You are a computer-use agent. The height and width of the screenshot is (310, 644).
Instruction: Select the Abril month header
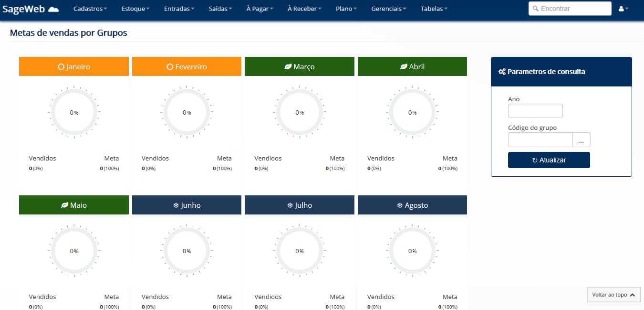412,66
